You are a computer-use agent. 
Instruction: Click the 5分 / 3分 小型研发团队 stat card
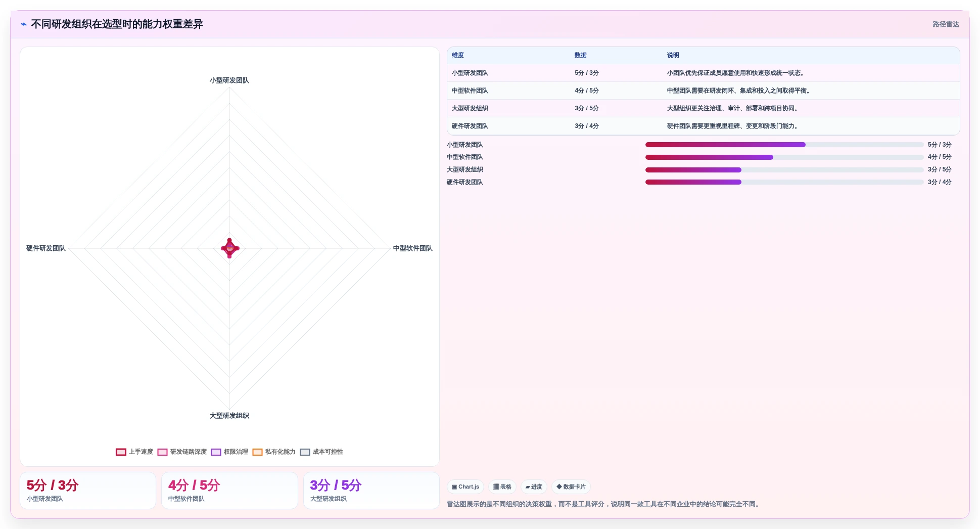[88, 491]
